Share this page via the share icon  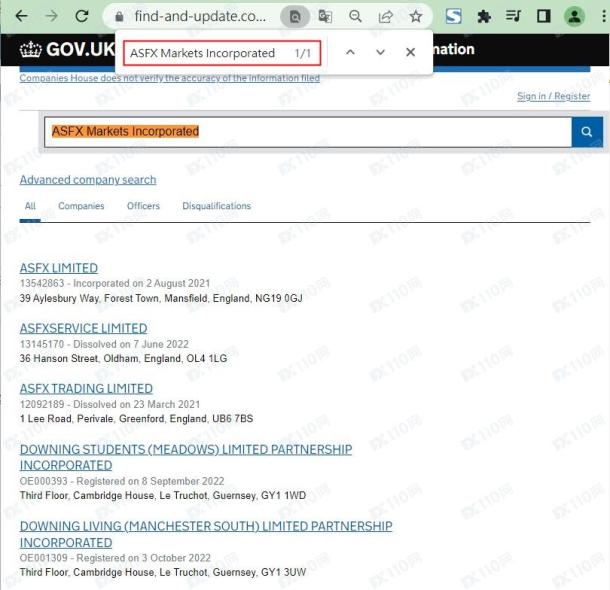tap(386, 16)
